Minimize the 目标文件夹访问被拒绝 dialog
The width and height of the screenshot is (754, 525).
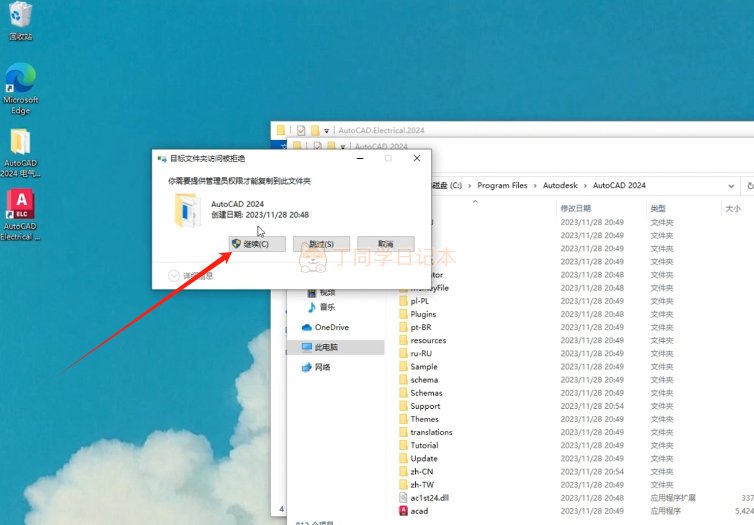tap(360, 158)
